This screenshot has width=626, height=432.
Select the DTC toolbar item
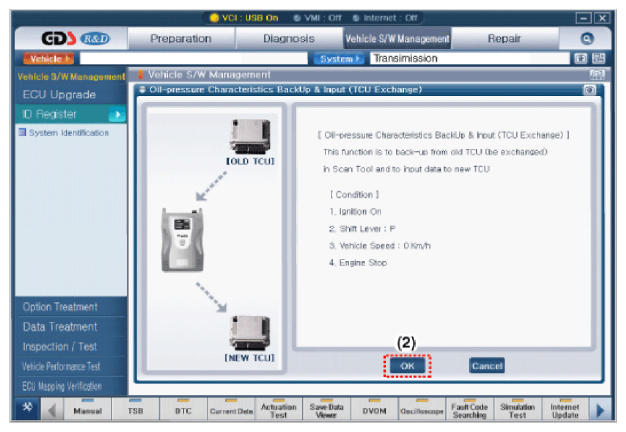[182, 410]
